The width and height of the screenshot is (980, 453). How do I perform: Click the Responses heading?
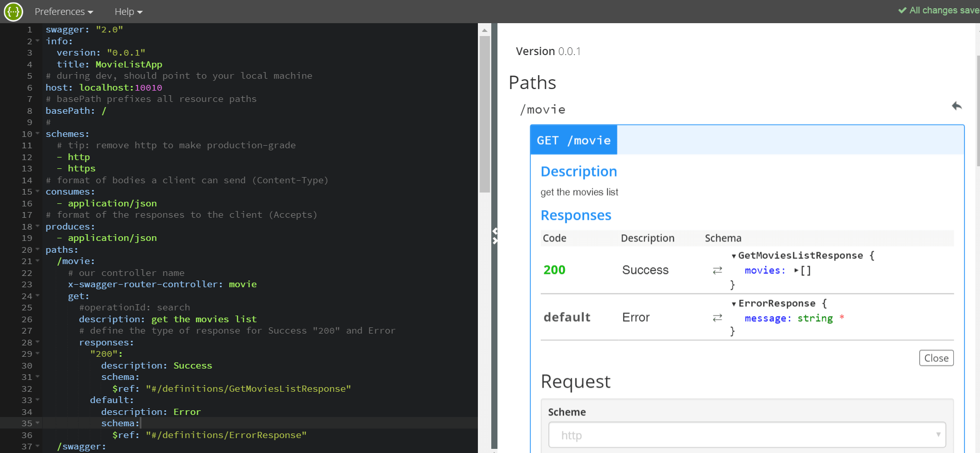(x=576, y=215)
